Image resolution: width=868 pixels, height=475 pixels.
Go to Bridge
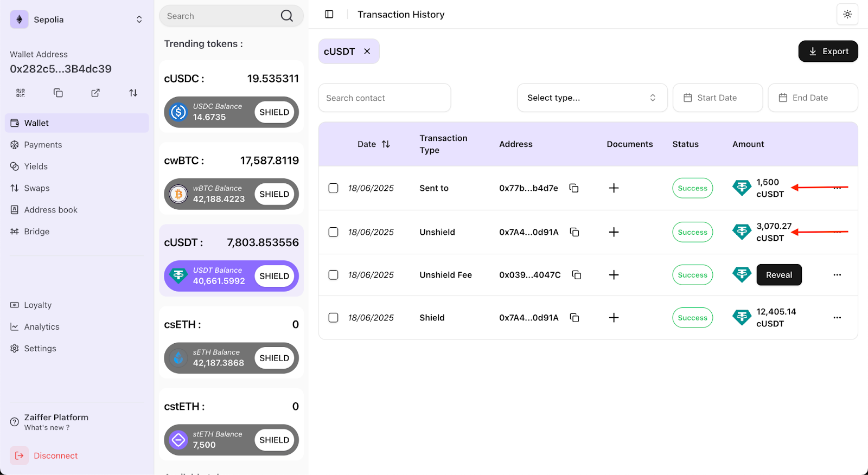[77, 232]
